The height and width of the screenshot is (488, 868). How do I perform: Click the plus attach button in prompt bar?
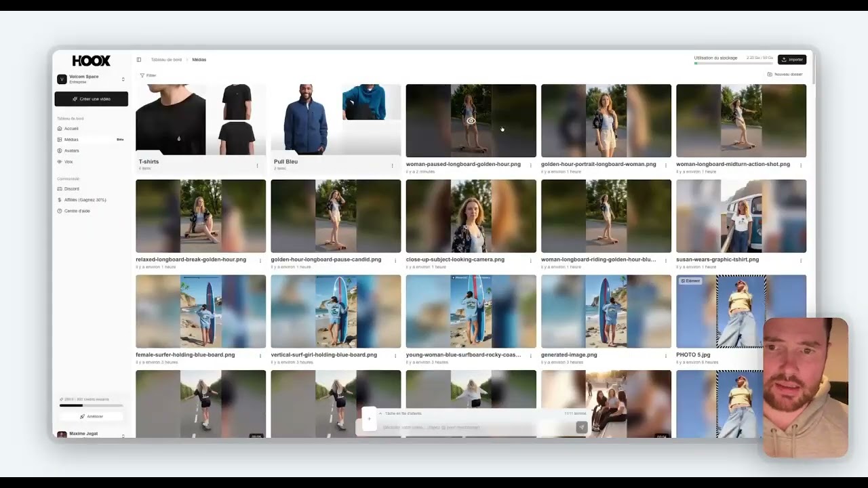click(x=369, y=419)
